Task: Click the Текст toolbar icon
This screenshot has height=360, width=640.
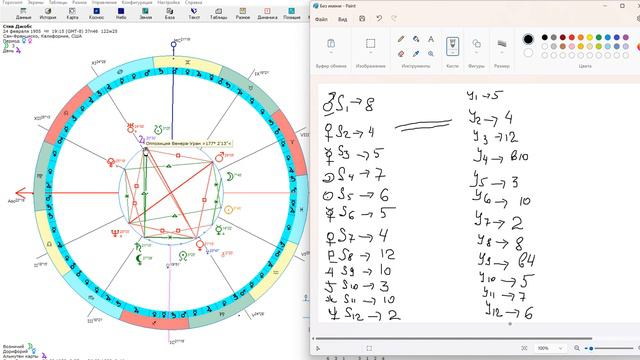Action: click(194, 13)
